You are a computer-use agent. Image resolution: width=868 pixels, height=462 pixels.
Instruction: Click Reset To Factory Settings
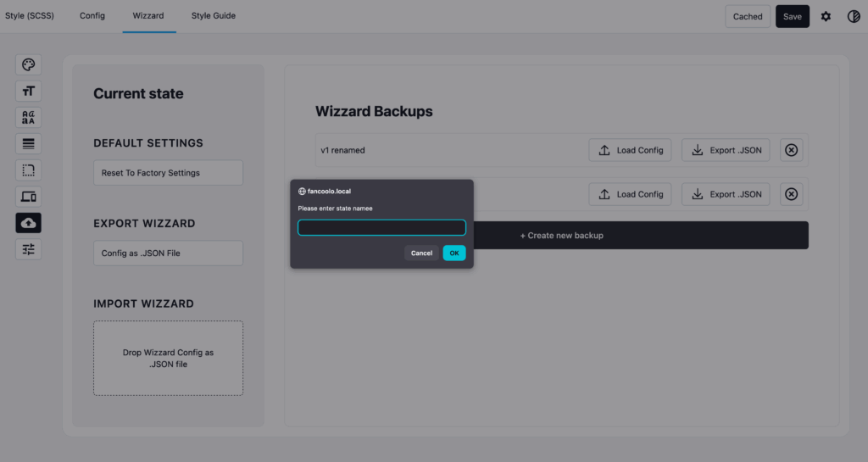168,173
